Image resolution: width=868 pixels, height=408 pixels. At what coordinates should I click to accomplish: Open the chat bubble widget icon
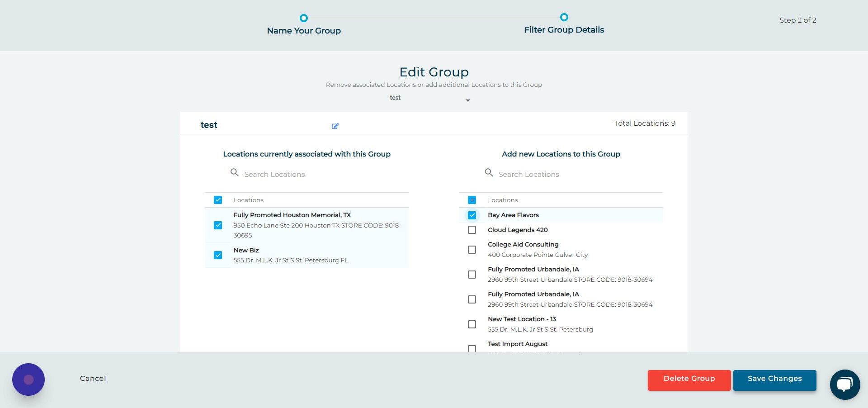(844, 384)
